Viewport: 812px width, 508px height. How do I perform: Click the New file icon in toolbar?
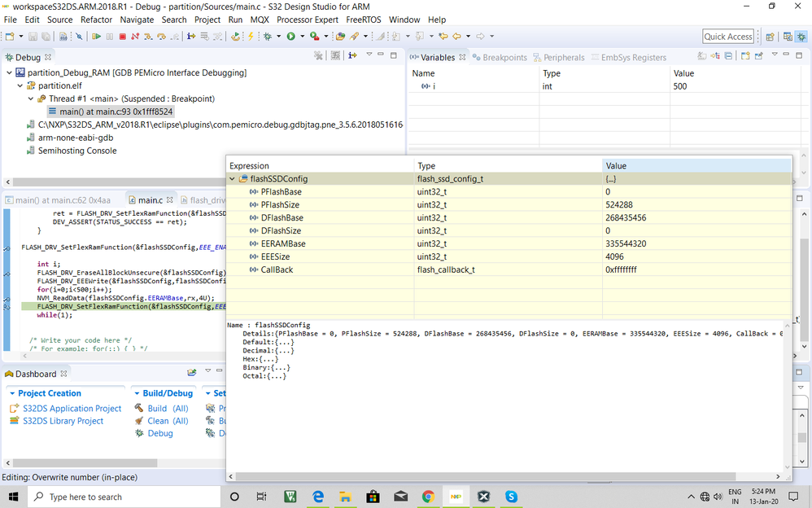point(9,37)
